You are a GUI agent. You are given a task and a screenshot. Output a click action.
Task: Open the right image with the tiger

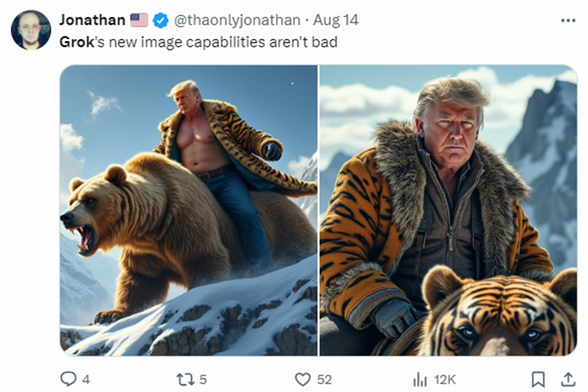(x=448, y=210)
